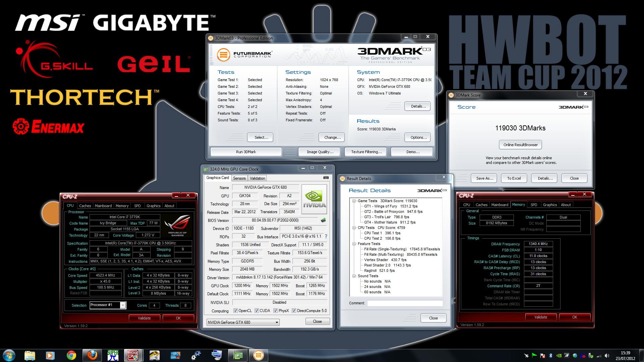The width and height of the screenshot is (644, 362).
Task: Click the Show Desktop strip
Action: 641,355
